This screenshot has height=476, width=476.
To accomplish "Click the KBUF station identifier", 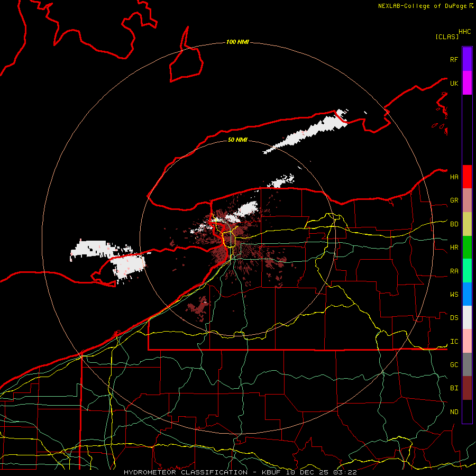I will (271, 472).
